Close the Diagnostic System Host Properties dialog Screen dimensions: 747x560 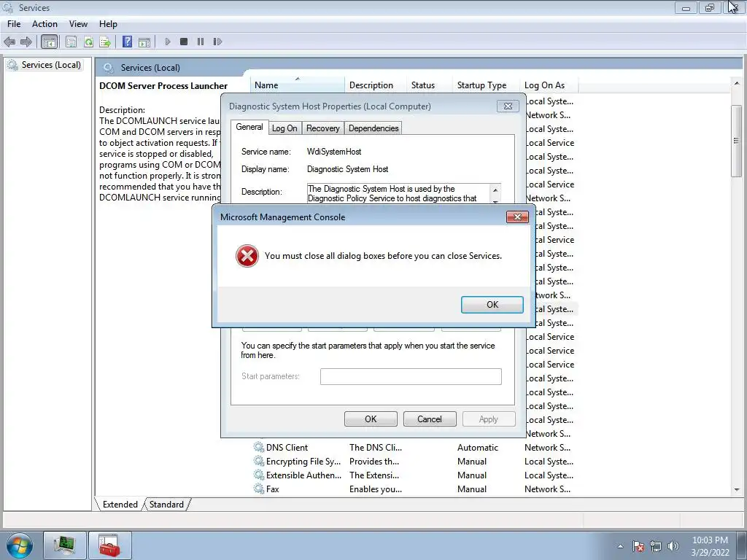click(x=508, y=106)
